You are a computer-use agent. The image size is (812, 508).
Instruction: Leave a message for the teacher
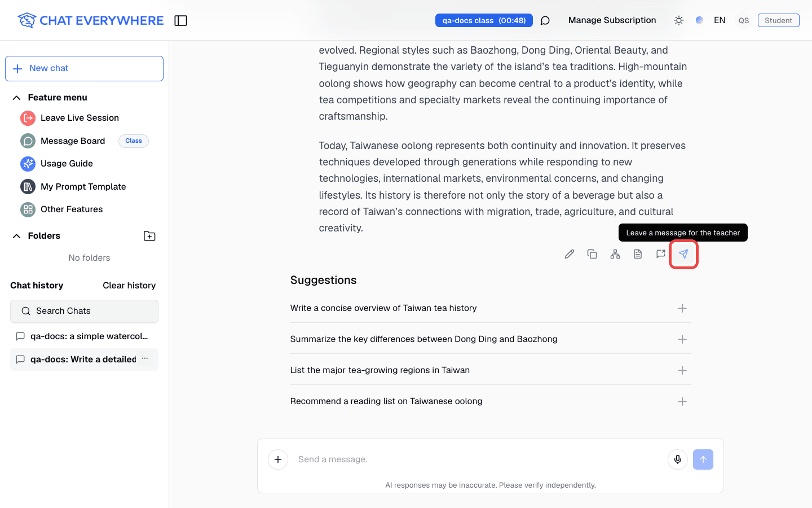point(683,254)
